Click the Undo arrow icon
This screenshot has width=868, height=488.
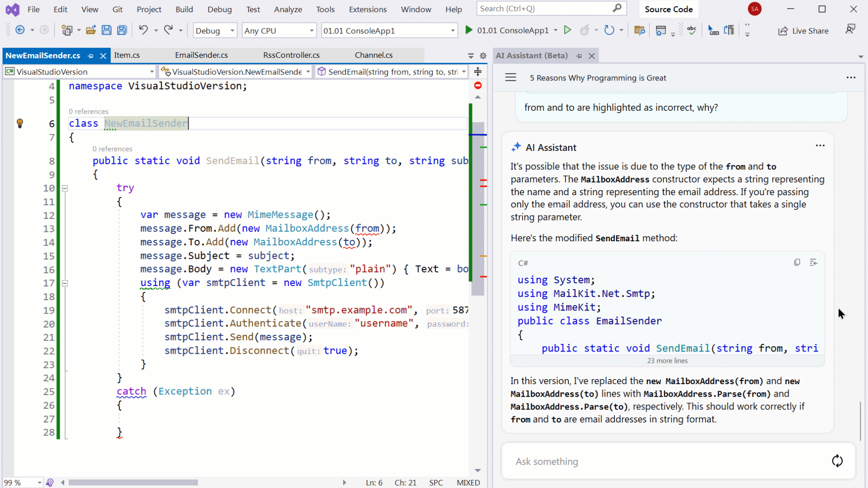[143, 30]
